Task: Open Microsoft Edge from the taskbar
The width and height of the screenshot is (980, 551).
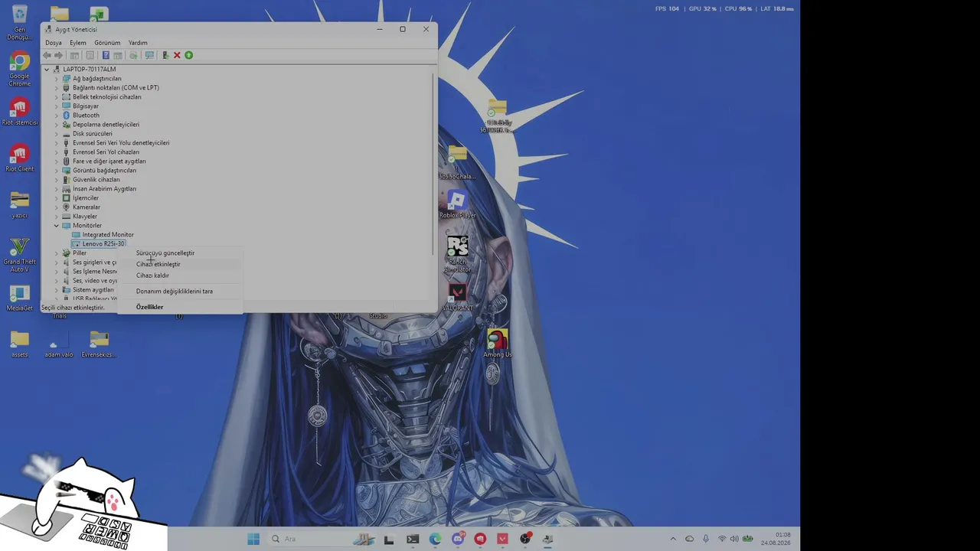Action: [x=435, y=539]
